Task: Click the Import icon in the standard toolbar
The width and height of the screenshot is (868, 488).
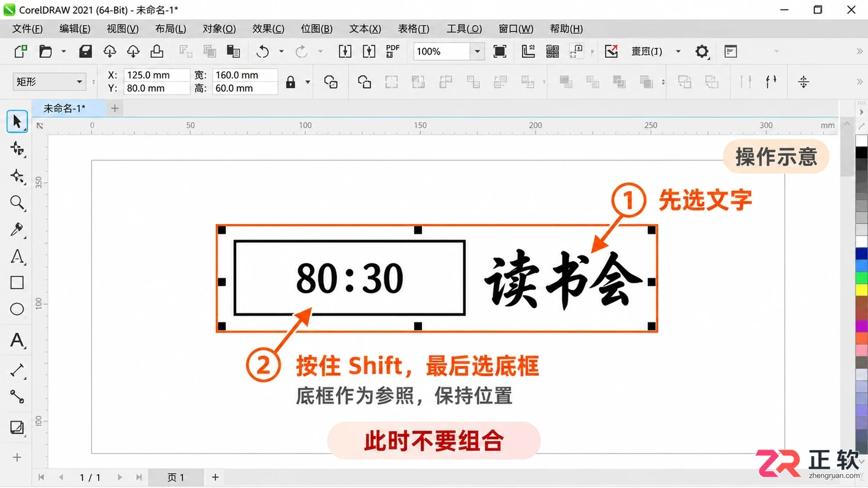Action: tap(345, 51)
